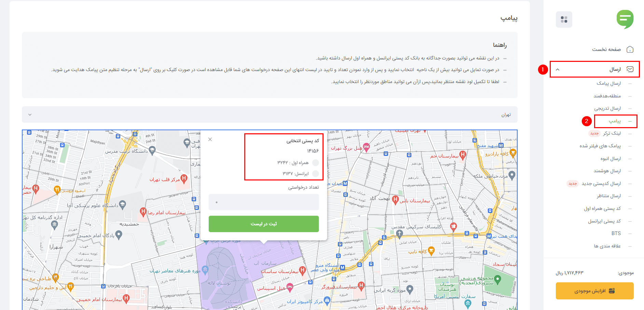Click دانشگاه علوم پزشکی marker

click(123, 205)
